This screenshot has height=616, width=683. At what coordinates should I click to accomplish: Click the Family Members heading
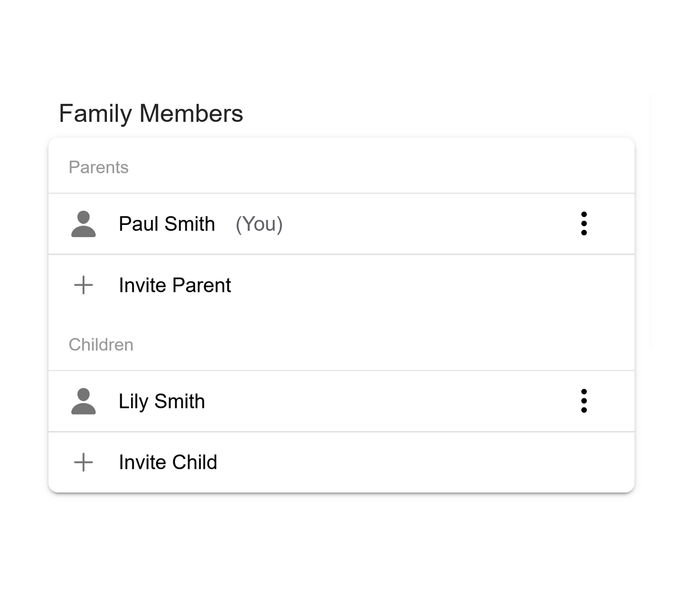[x=151, y=113]
